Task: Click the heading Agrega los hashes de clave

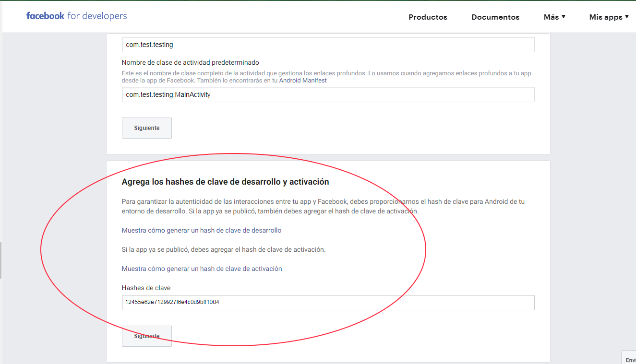Action: pyautogui.click(x=226, y=182)
